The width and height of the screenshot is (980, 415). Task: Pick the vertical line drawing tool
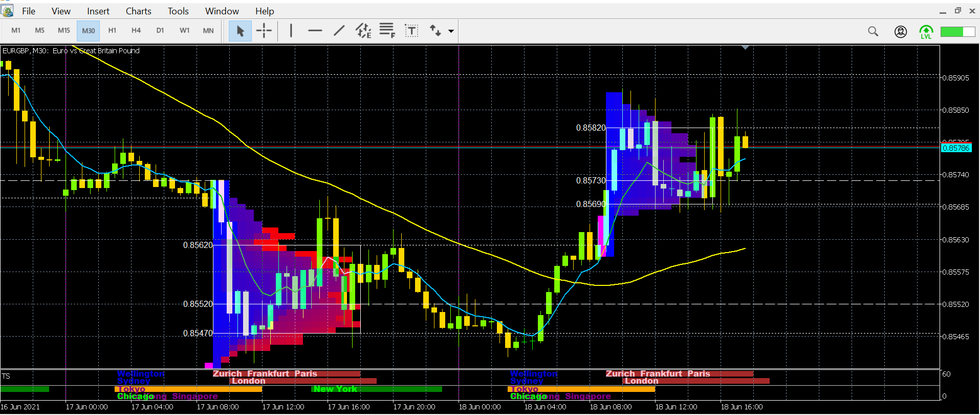291,31
